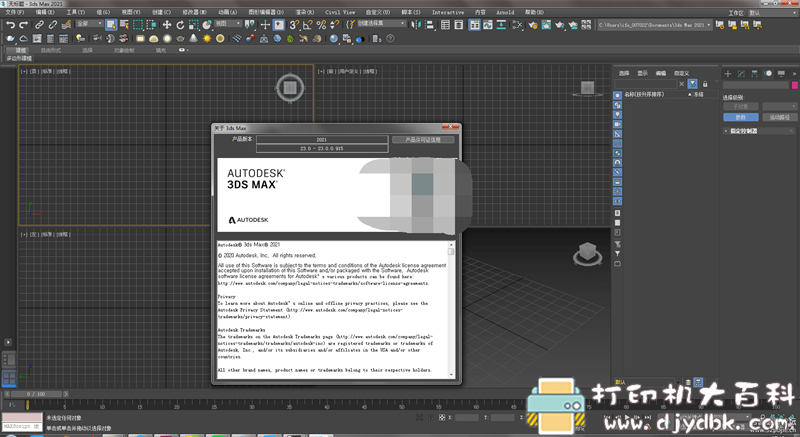The height and width of the screenshot is (437, 800).
Task: Open the selection filter 全部 dropdown
Action: pyautogui.click(x=89, y=23)
